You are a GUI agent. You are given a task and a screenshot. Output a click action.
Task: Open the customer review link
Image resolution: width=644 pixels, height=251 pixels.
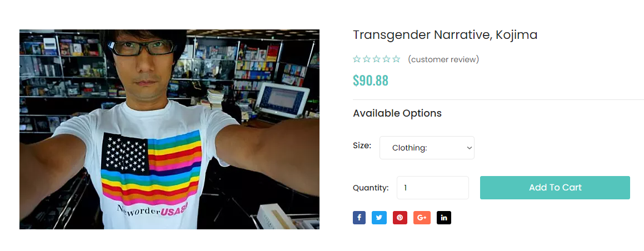[443, 59]
